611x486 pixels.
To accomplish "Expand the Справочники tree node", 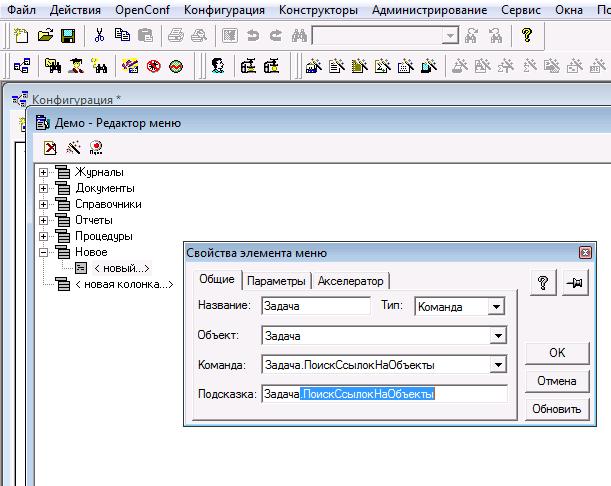I will [44, 204].
